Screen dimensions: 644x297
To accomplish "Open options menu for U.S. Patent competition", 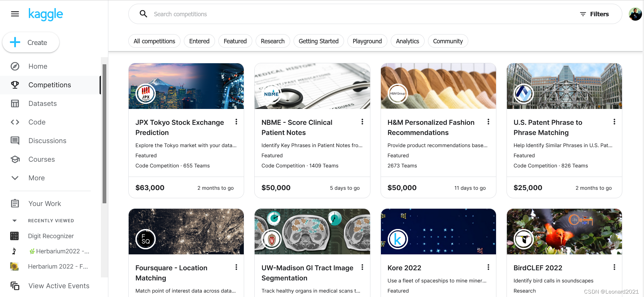I will pos(614,122).
